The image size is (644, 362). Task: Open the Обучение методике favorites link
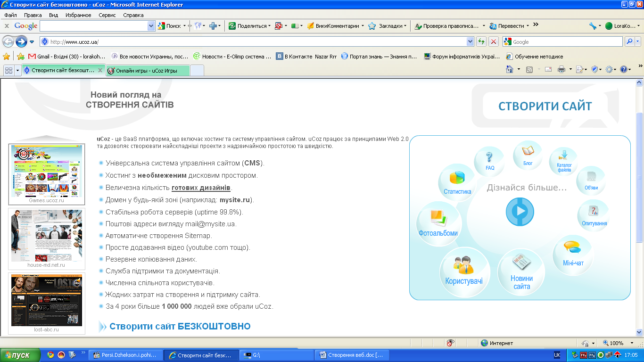535,57
